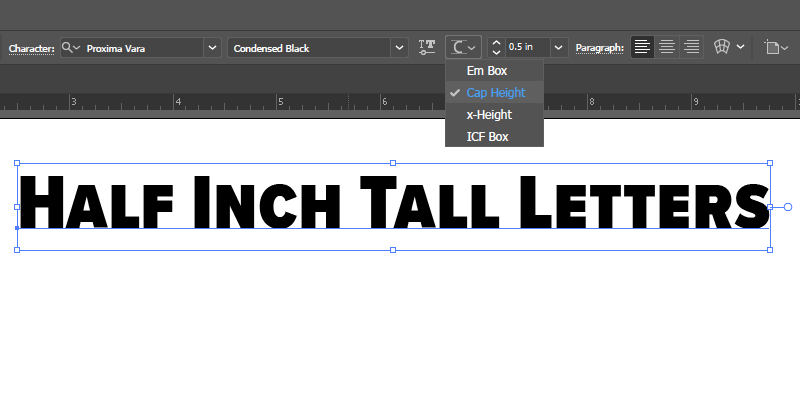Click the bottom-right handle of the text frame
Screen dimensions: 800x400
tap(770, 250)
